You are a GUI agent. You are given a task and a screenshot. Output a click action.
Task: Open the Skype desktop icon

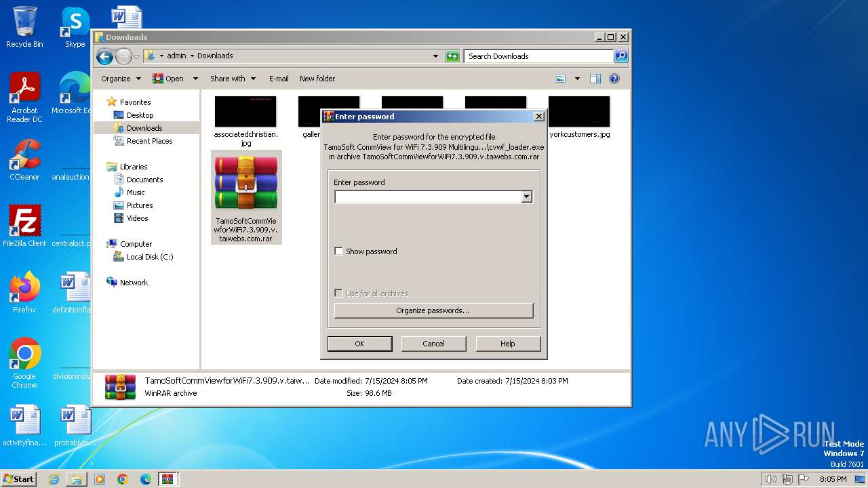click(75, 27)
